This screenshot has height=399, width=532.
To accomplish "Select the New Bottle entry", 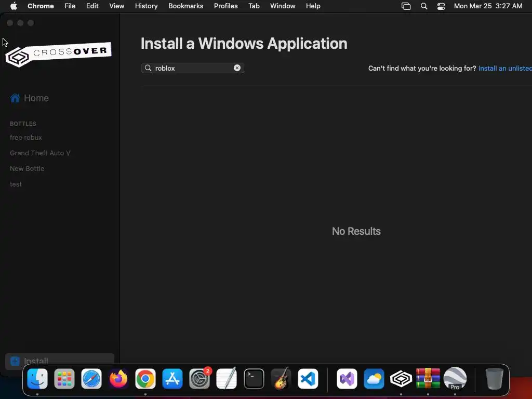I will pos(27,169).
